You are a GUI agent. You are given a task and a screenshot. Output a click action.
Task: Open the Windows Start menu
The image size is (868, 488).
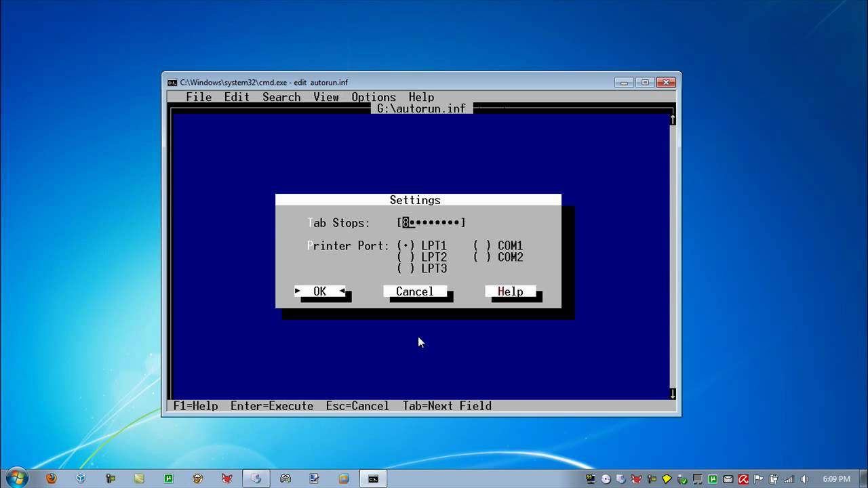16,477
